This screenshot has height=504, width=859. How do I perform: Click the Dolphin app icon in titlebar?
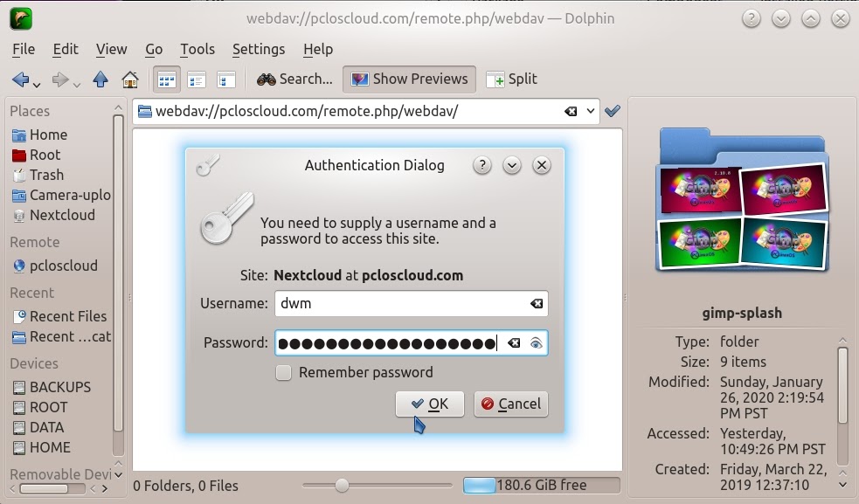click(x=21, y=19)
